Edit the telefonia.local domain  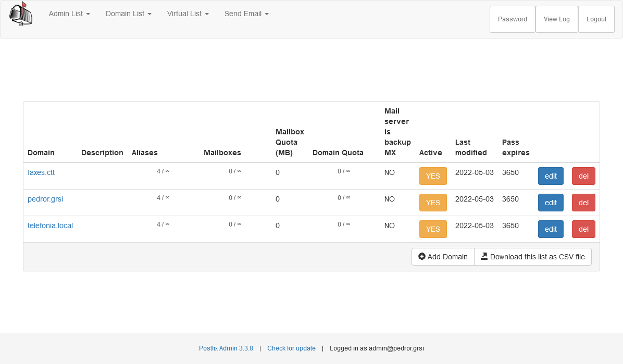point(551,229)
